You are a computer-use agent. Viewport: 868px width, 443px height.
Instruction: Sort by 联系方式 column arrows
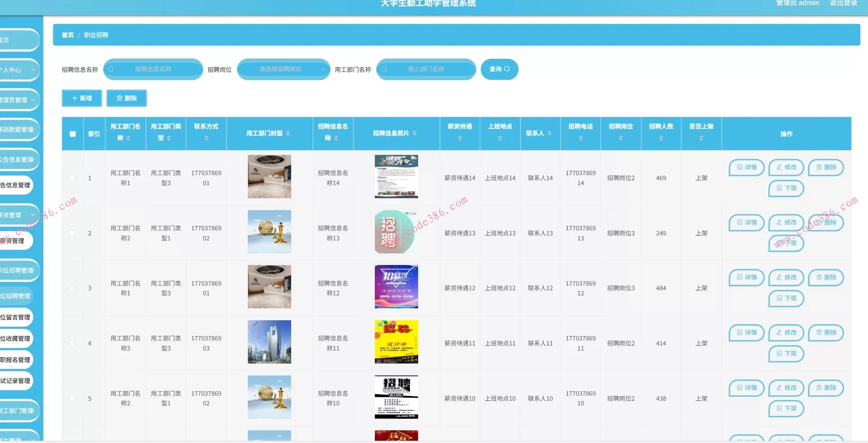[206, 138]
